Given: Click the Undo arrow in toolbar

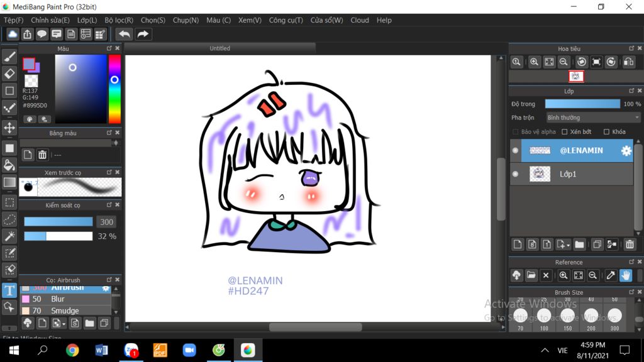Looking at the screenshot, I should pos(124,34).
